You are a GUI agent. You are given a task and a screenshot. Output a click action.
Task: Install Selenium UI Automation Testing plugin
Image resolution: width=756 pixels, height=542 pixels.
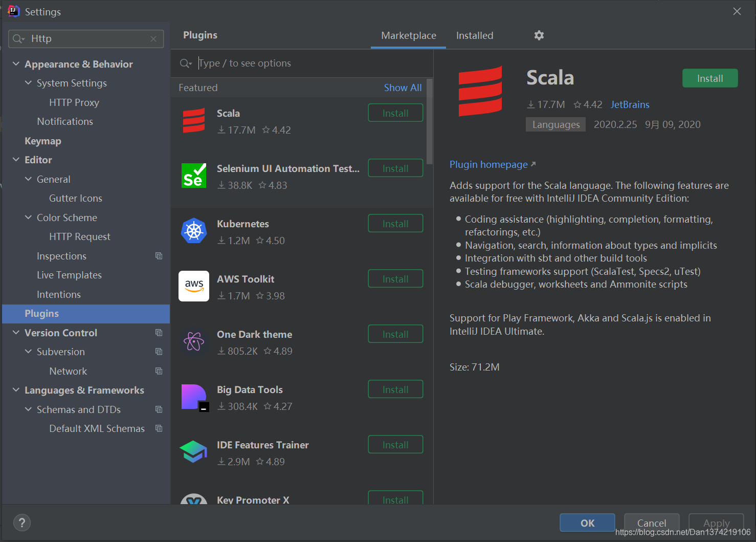pyautogui.click(x=395, y=168)
